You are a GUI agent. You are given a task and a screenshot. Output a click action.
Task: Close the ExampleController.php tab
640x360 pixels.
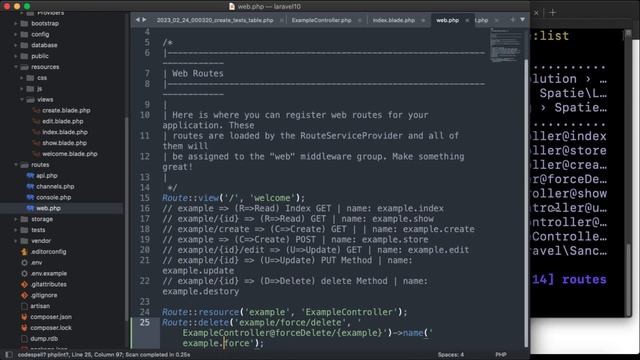pos(360,20)
